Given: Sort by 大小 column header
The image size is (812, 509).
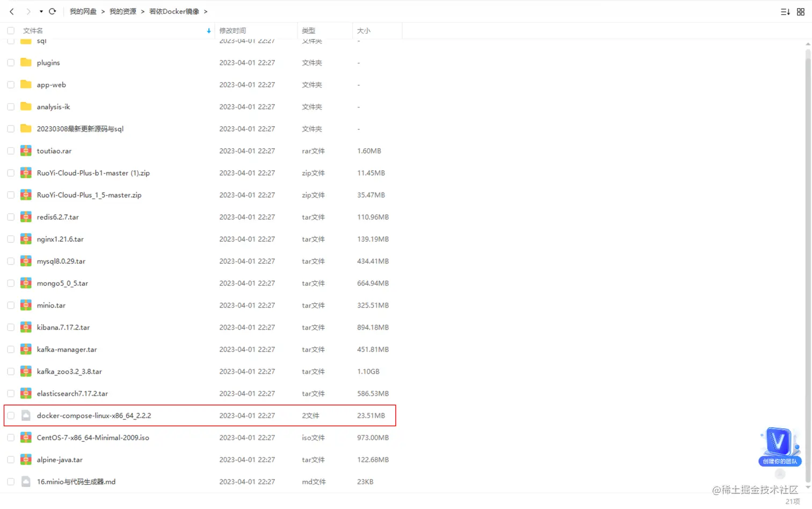Looking at the screenshot, I should (364, 31).
